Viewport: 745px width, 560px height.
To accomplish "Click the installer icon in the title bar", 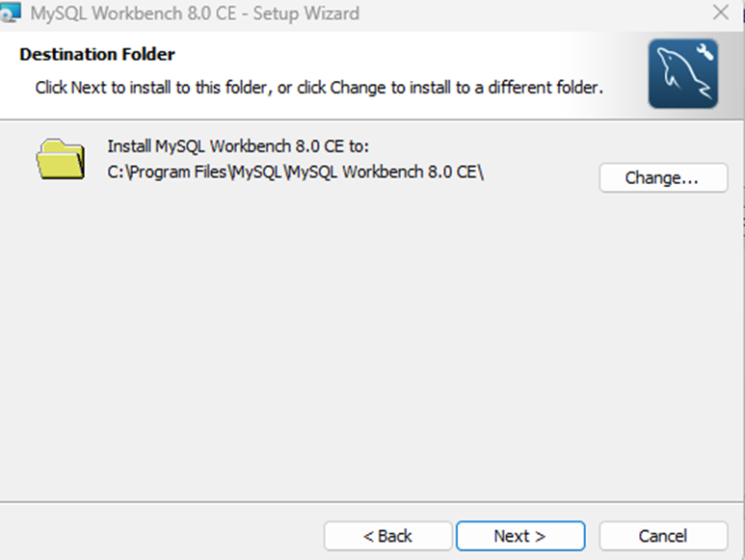I will [12, 13].
